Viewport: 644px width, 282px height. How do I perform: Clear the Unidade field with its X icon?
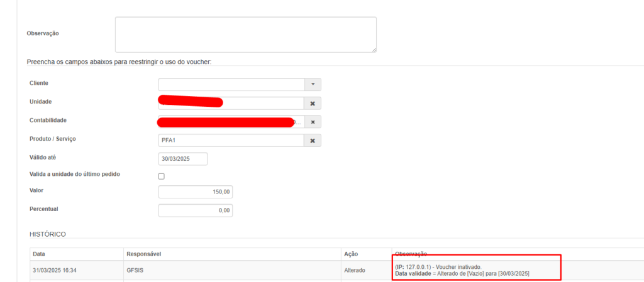point(313,103)
